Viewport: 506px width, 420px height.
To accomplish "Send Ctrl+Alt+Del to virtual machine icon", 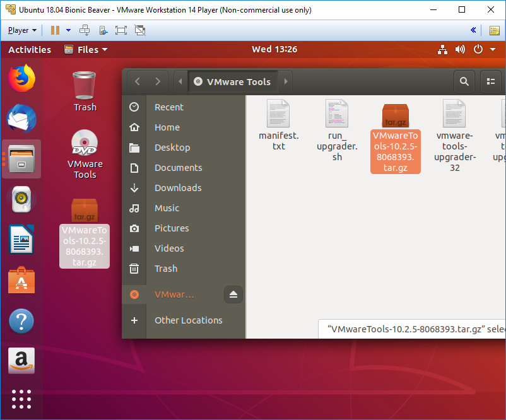I will click(85, 30).
